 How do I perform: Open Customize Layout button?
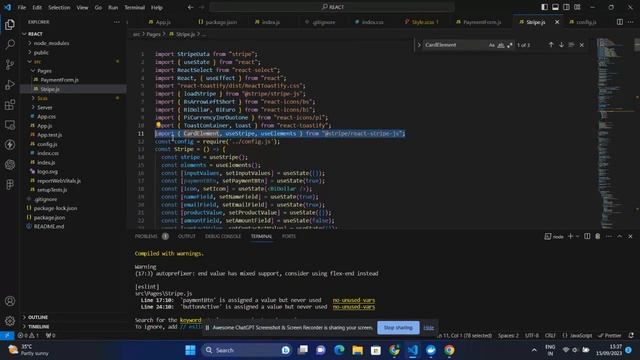[x=577, y=7]
